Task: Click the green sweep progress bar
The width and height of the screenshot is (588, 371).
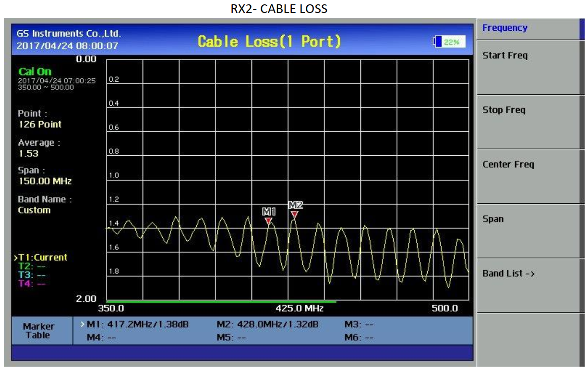Action: pos(221,302)
